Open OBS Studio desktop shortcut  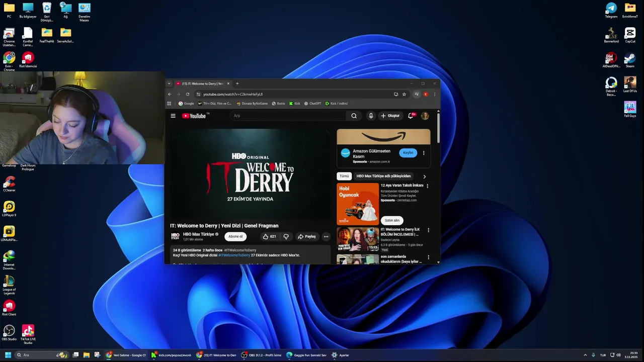tap(9, 333)
